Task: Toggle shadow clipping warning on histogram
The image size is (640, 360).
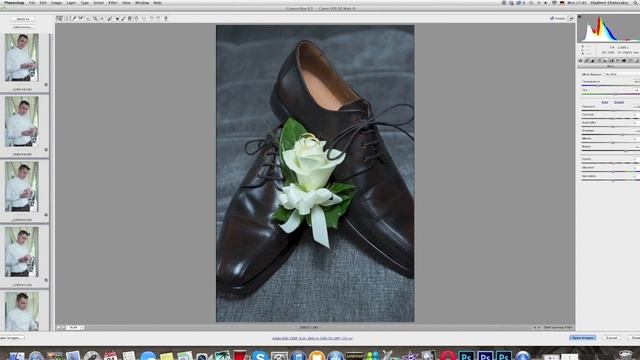Action: pos(580,17)
